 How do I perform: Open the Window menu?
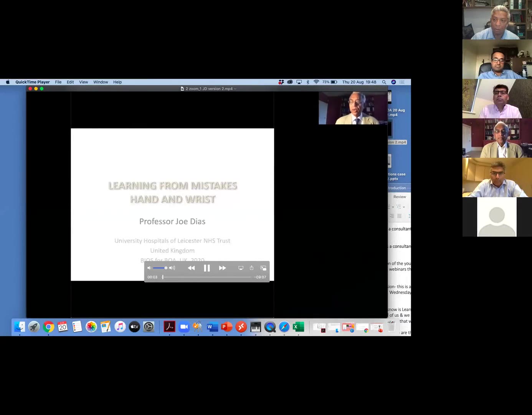point(101,82)
